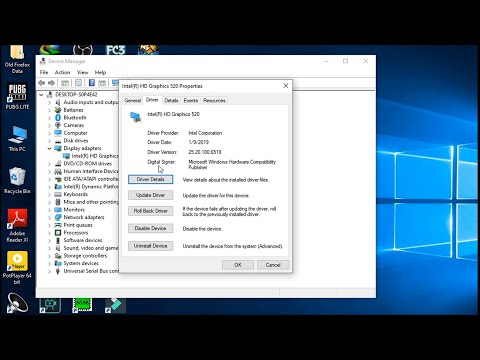Screen dimensions: 480x360
Task: Select Sound, video and game controllers
Action: pyautogui.click(x=91, y=248)
